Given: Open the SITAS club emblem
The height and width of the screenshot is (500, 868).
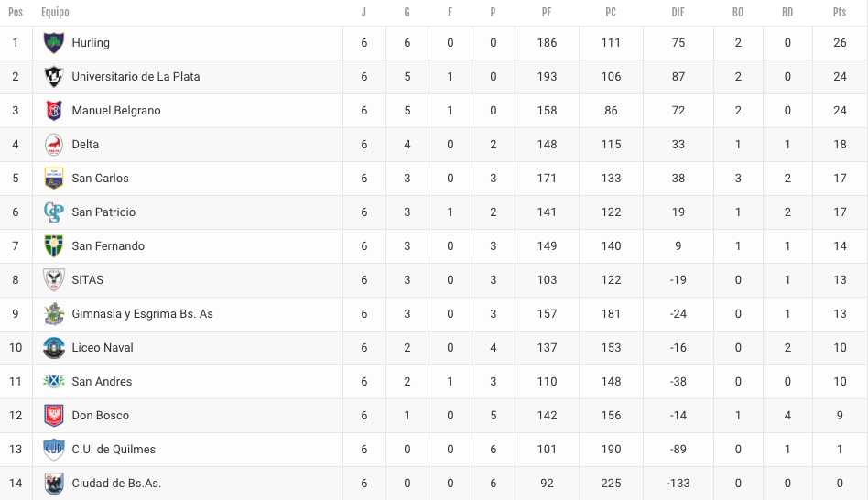Looking at the screenshot, I should (x=54, y=279).
